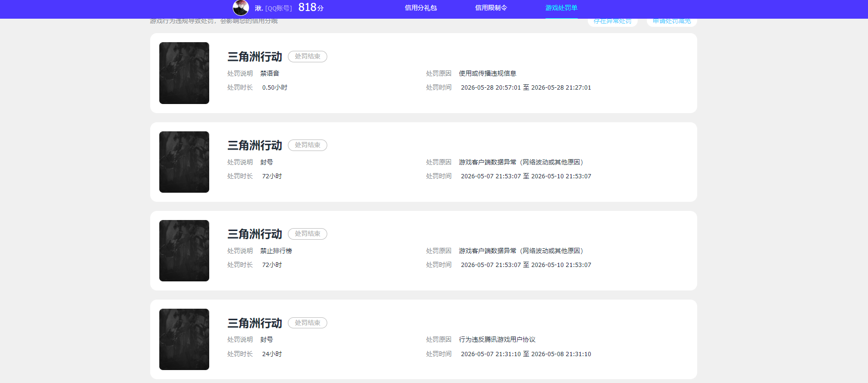This screenshot has height=383, width=868.
Task: Open game thumbnail in the 72小时 封号 card
Action: pos(184,162)
